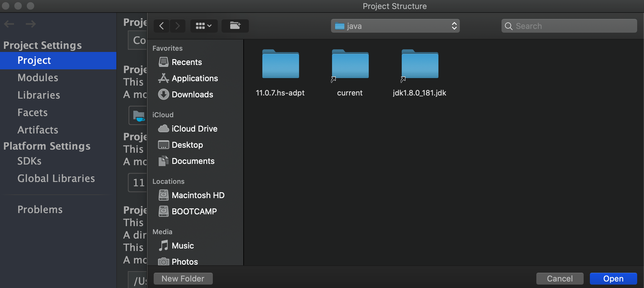Cancel the folder selection dialog
Image resolution: width=644 pixels, height=288 pixels.
click(560, 279)
